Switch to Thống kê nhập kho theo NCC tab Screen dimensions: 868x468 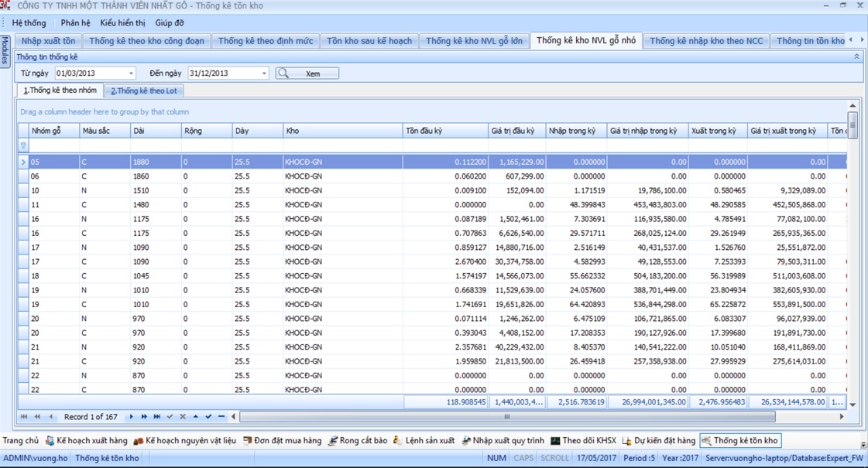tap(706, 41)
